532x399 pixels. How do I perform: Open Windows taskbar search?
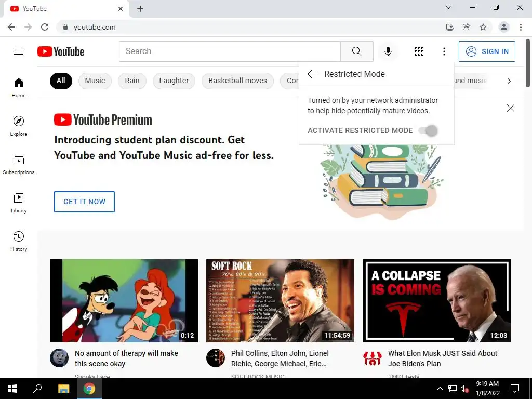pyautogui.click(x=37, y=389)
